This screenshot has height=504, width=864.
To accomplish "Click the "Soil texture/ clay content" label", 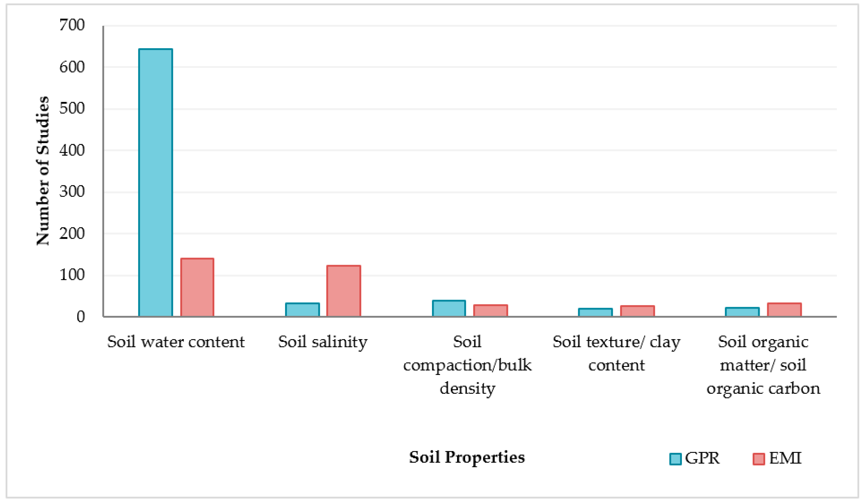I will click(616, 353).
